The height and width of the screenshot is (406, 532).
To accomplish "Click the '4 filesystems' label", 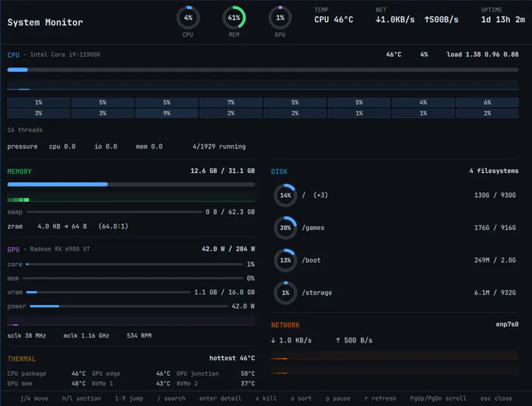I will 494,171.
